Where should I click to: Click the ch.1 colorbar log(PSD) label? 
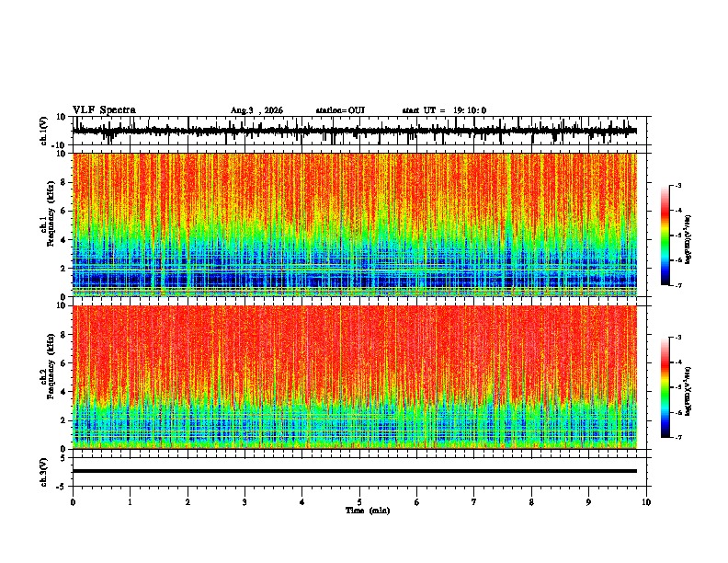[x=688, y=239]
